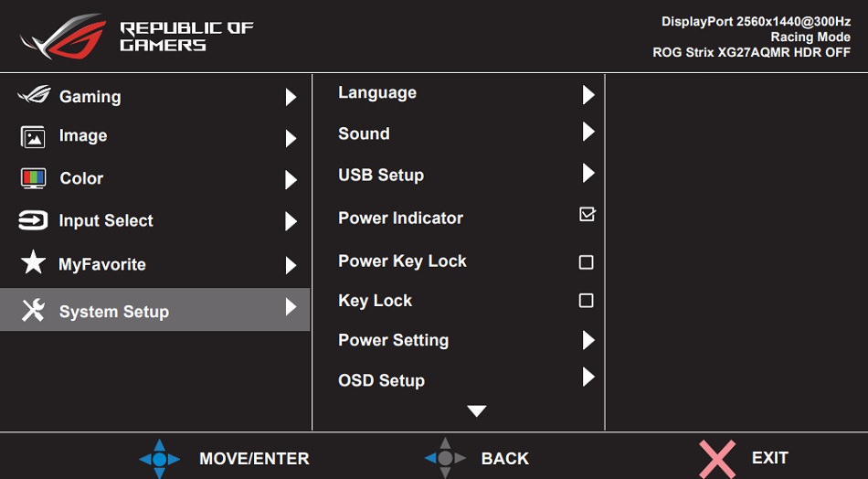Click the BACK label
This screenshot has height=479, width=868.
504,459
